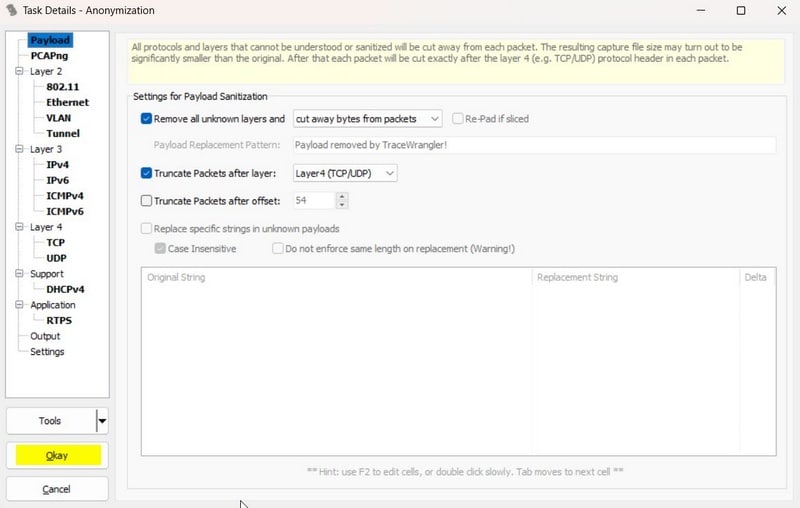Select the Payload tree item
Viewport: 800px width, 508px height.
point(50,40)
